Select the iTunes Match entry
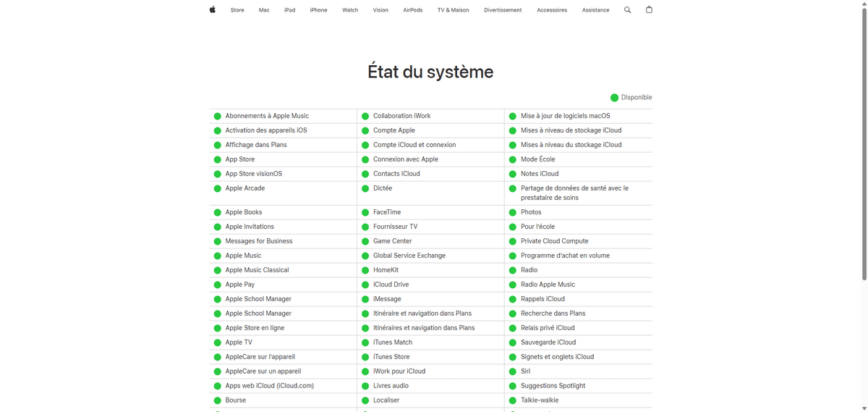This screenshot has height=412, width=868. 393,342
